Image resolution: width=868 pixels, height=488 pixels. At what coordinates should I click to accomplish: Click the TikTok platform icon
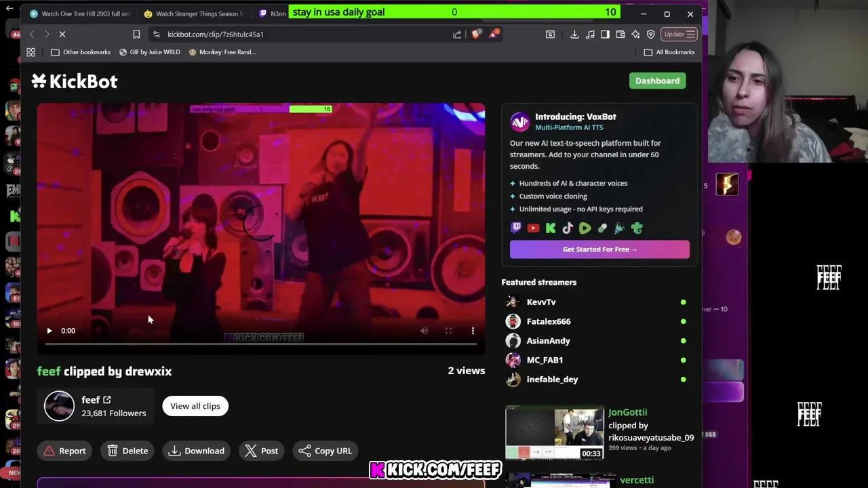568,228
